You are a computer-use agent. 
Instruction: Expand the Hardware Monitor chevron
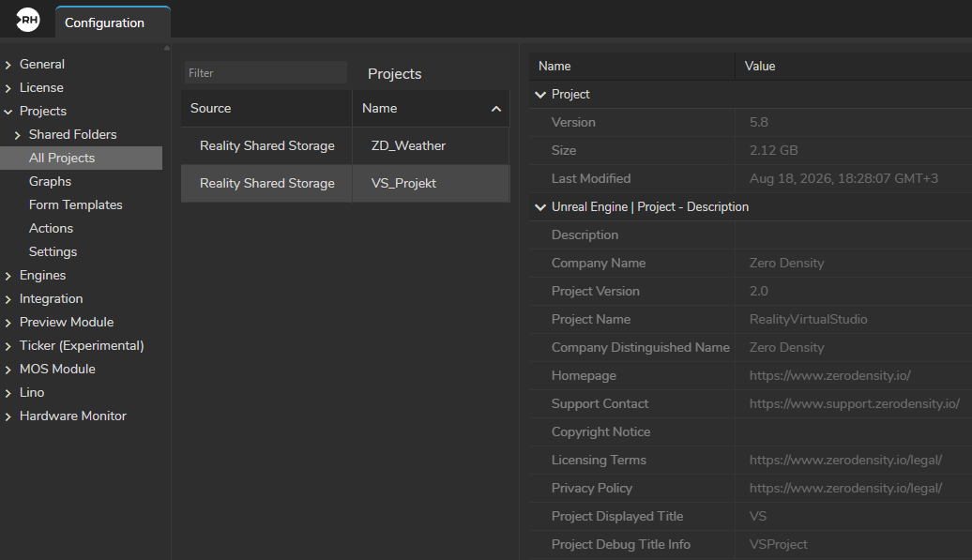8,416
